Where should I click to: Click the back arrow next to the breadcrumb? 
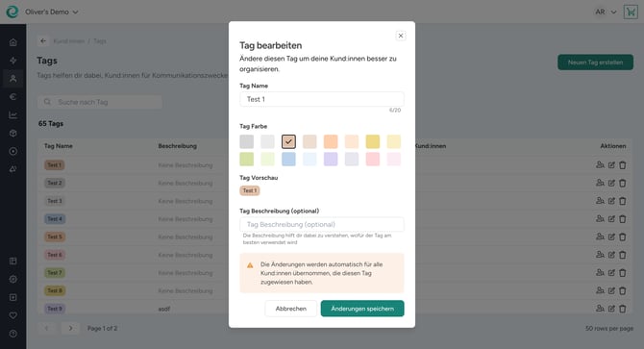(43, 41)
